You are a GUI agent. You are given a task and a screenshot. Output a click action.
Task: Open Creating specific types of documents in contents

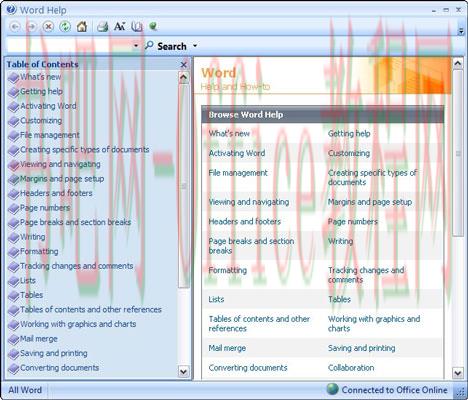pyautogui.click(x=85, y=150)
